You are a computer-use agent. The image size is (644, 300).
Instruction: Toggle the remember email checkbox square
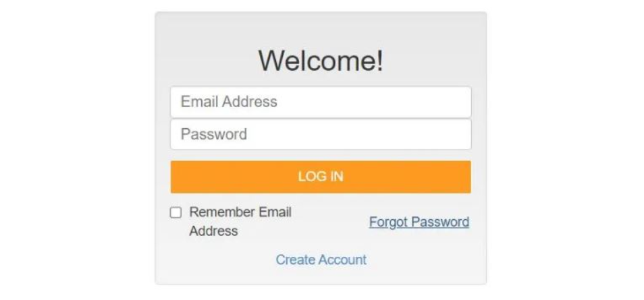(x=176, y=212)
